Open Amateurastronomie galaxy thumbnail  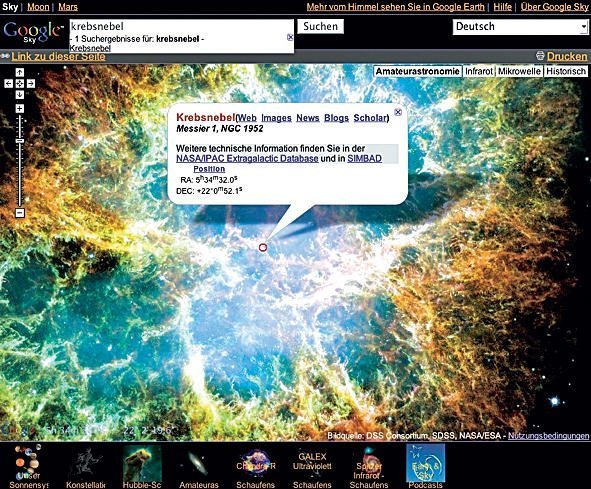pyautogui.click(x=199, y=466)
